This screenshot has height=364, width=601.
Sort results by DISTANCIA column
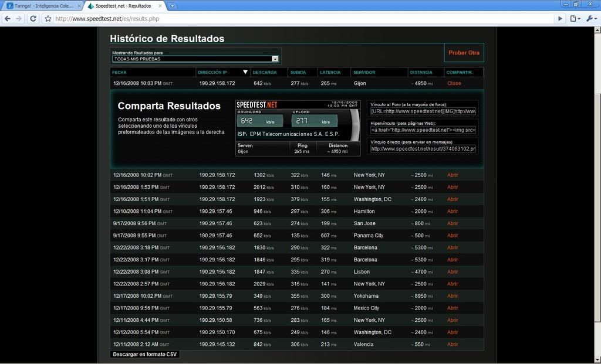(421, 72)
